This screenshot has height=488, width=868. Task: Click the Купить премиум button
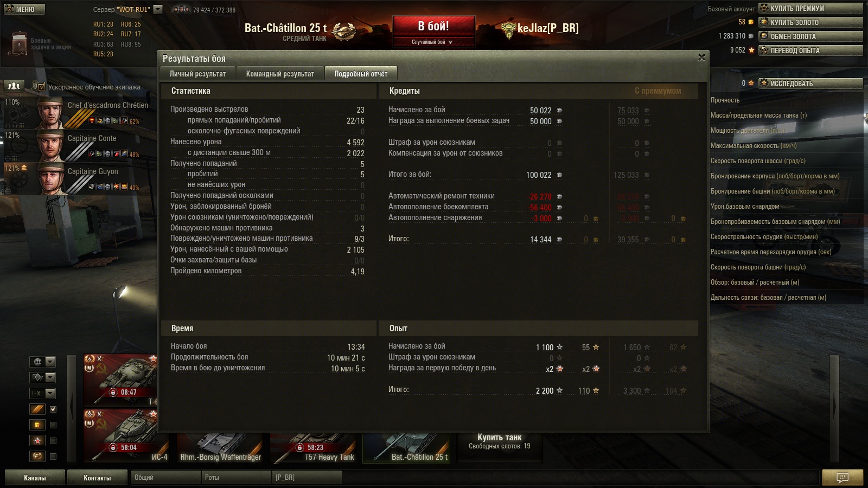point(810,8)
